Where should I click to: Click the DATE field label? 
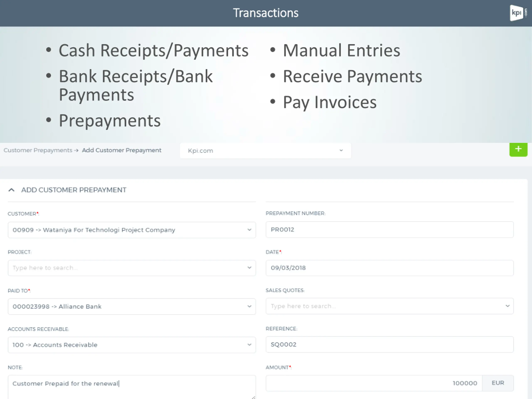pos(274,252)
